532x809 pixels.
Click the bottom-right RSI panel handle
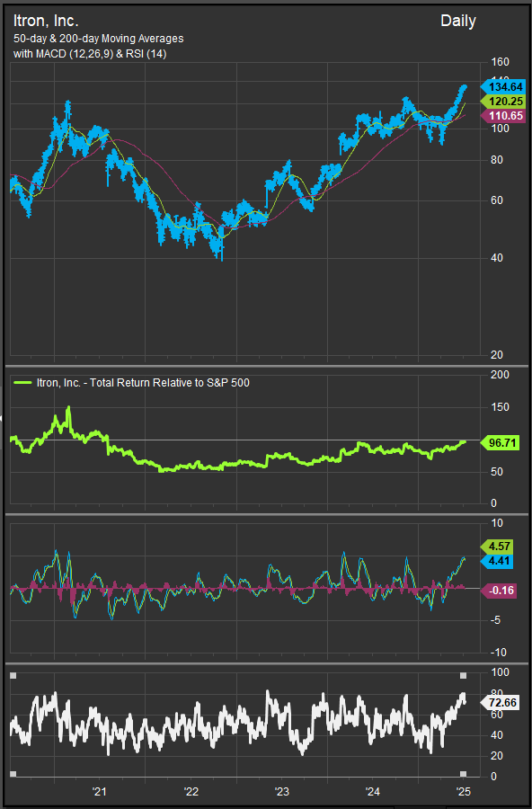pyautogui.click(x=464, y=773)
